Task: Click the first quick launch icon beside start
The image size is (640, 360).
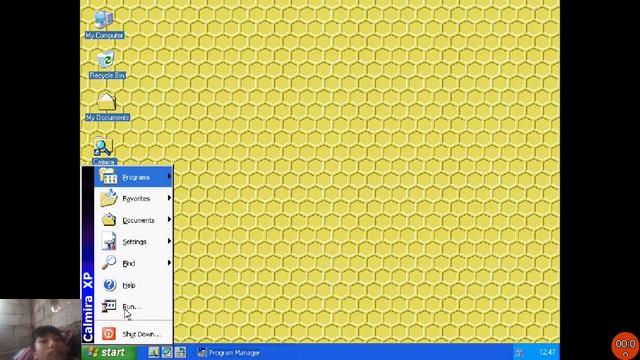Action: tap(153, 352)
